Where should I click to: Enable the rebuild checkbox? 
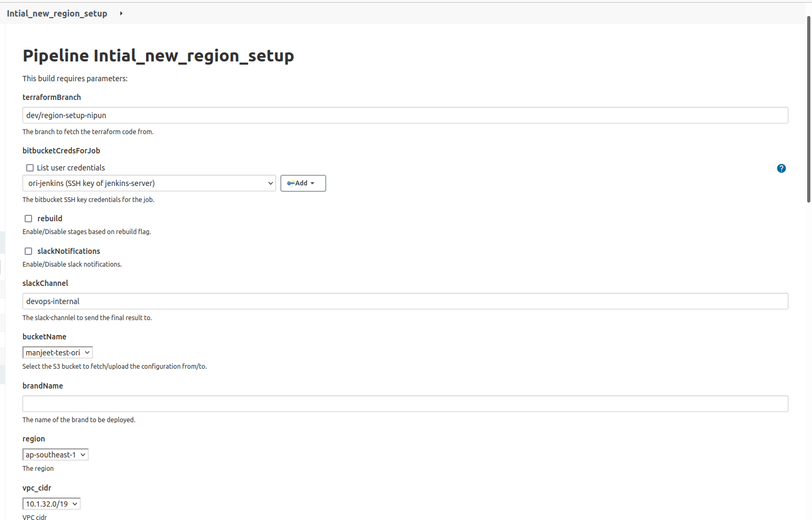[28, 219]
